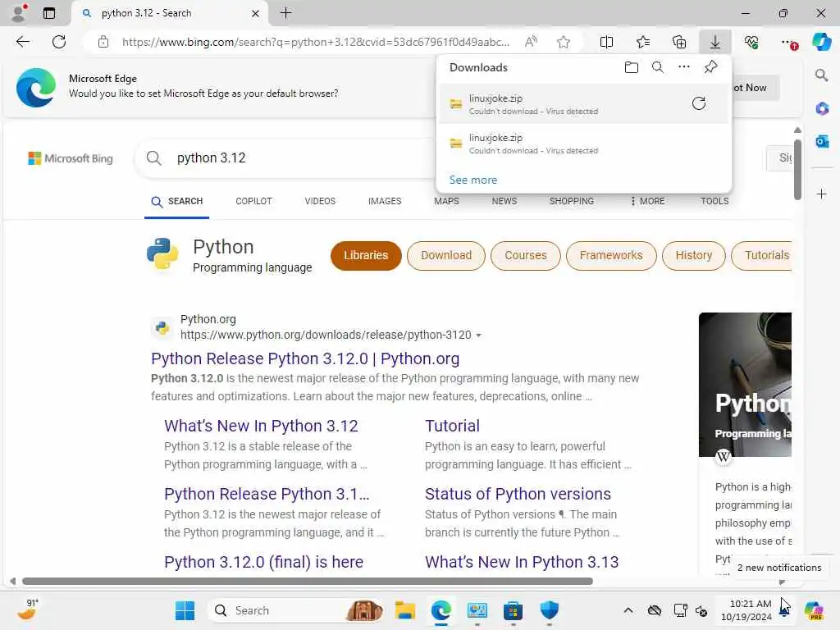Open Windows Start menu
The height and width of the screenshot is (630, 840).
coord(185,610)
